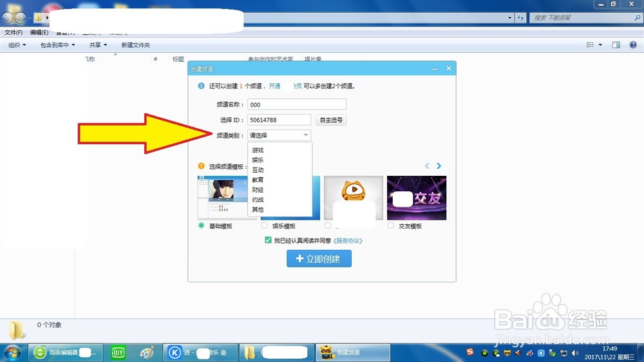Image resolution: width=644 pixels, height=362 pixels.
Task: Sort by the 标题 column header
Action: [x=178, y=59]
